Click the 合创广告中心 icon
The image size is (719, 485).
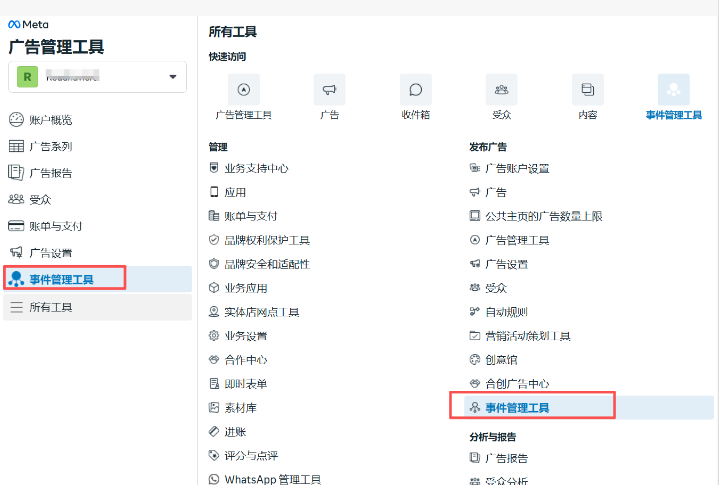click(475, 384)
